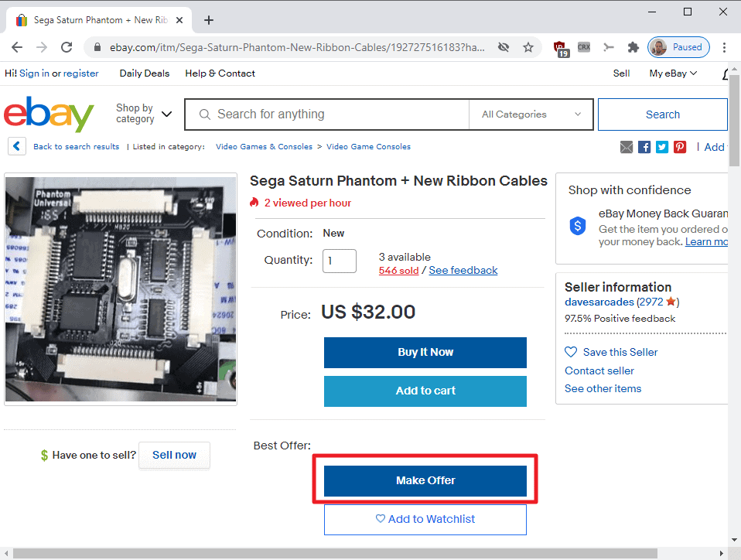Close the Sega Saturn Phantom tab

(179, 20)
